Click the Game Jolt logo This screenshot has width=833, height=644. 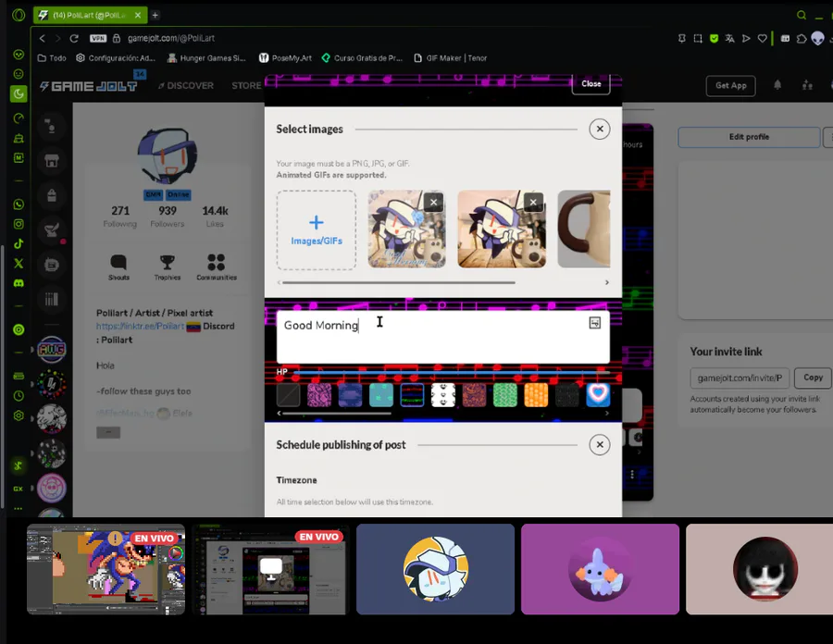(x=89, y=86)
